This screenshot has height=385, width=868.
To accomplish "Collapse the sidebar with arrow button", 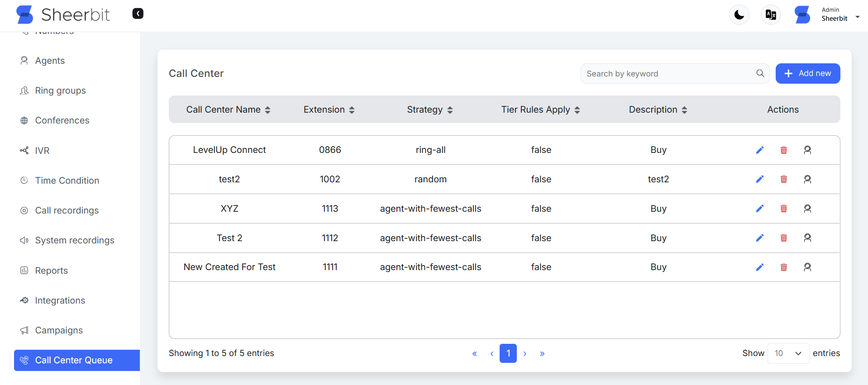I will tap(138, 14).
